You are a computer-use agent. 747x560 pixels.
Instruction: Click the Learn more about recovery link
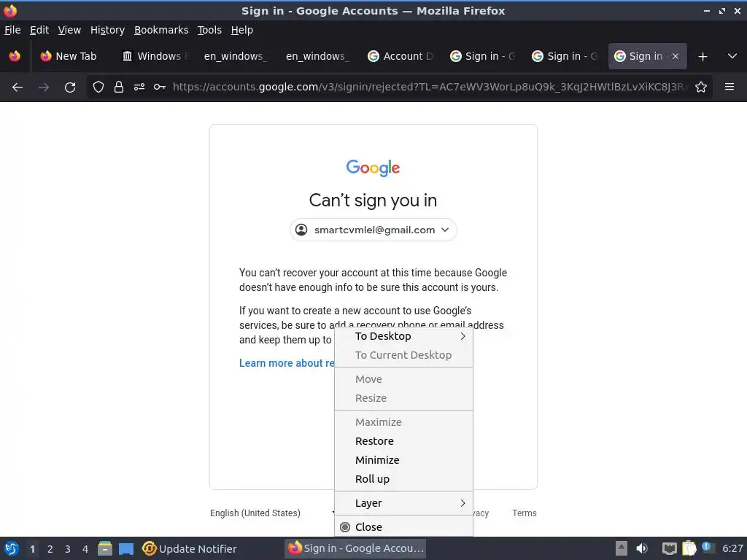(x=287, y=363)
